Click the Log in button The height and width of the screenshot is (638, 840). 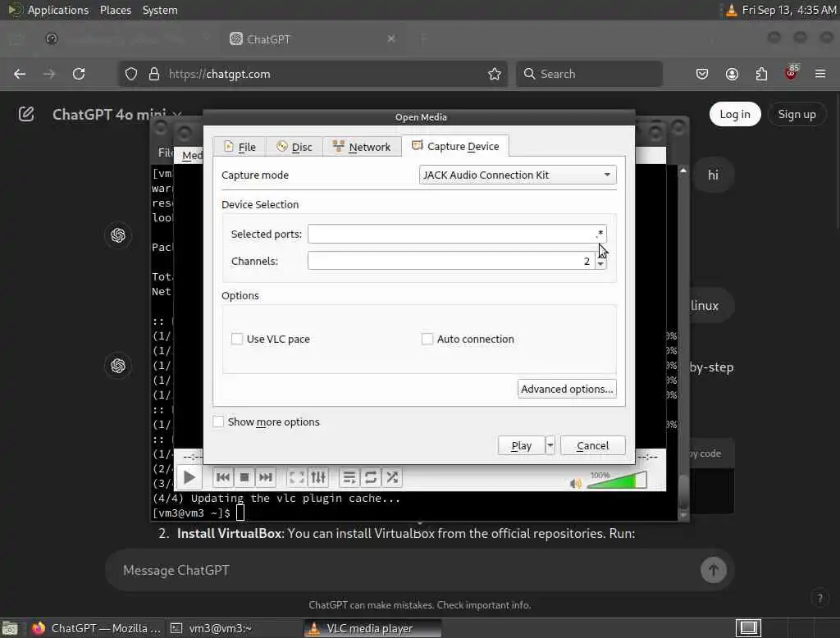735,114
